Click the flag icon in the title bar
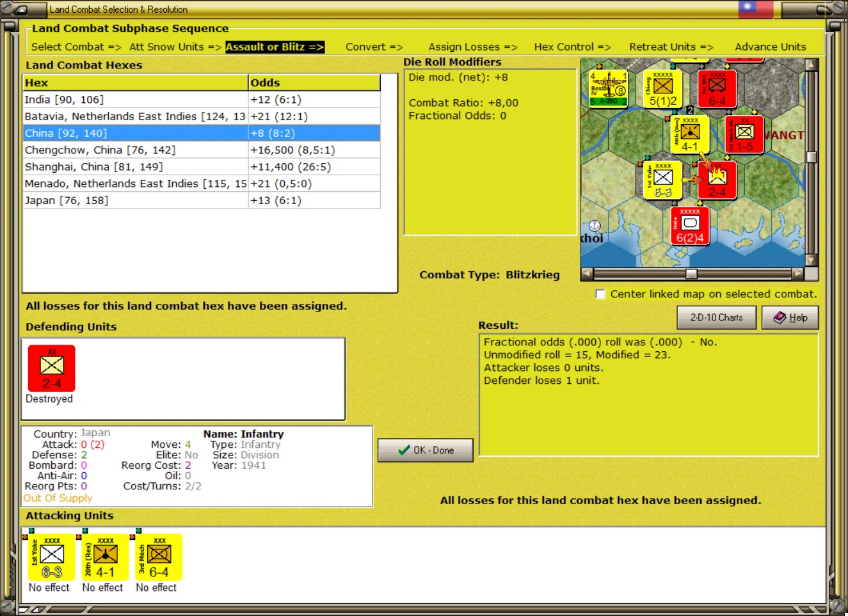The width and height of the screenshot is (848, 616). tap(756, 9)
